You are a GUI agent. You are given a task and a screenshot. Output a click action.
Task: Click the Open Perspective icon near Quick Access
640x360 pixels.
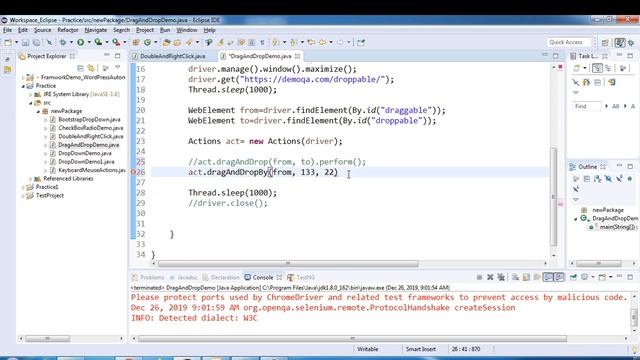[605, 42]
